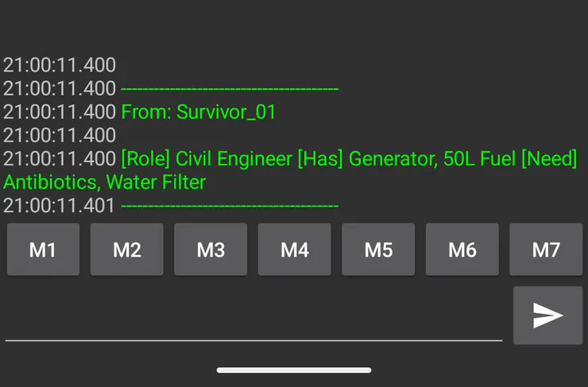Hit the M7 macro button

(x=546, y=250)
